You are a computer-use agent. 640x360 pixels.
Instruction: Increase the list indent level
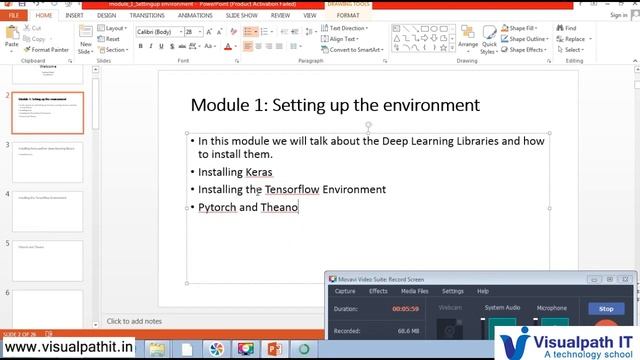[x=295, y=32]
